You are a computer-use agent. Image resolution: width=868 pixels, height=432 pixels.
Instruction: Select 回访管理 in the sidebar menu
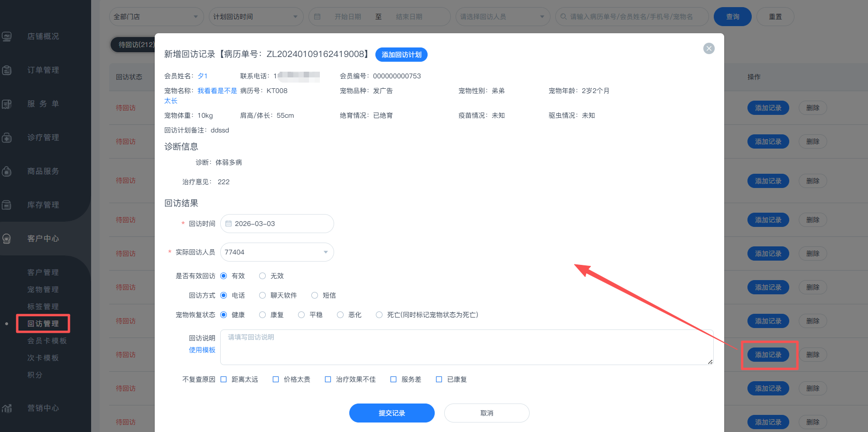[43, 324]
